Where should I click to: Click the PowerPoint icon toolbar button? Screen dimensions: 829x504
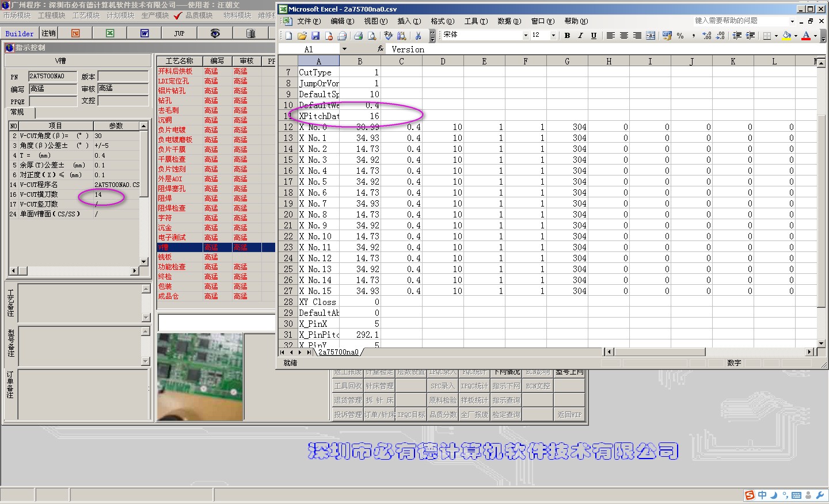point(75,33)
